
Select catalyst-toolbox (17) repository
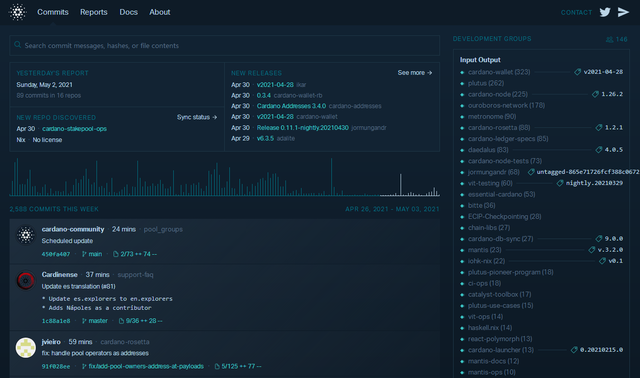(499, 294)
